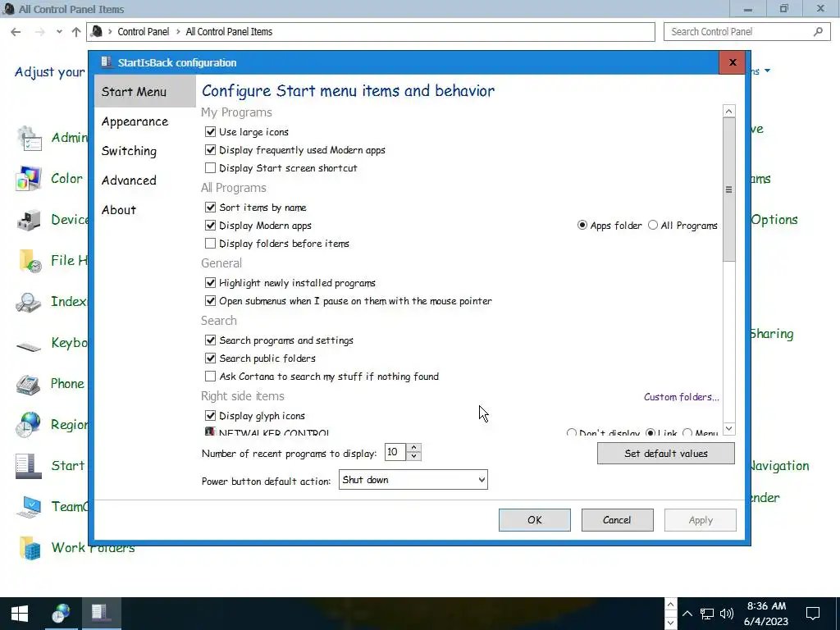Open Keyboard icon in Control Panel
Screen dimensions: 840x630
pos(29,346)
